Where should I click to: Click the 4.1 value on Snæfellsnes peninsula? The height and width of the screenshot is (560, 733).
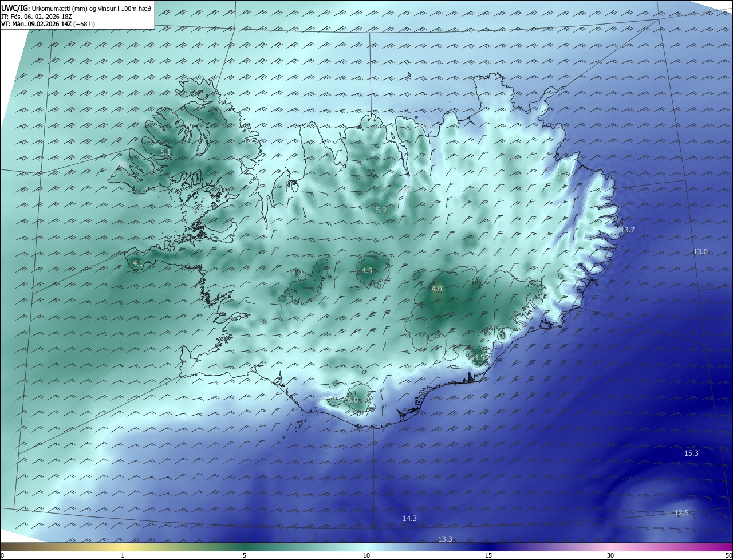pyautogui.click(x=137, y=263)
